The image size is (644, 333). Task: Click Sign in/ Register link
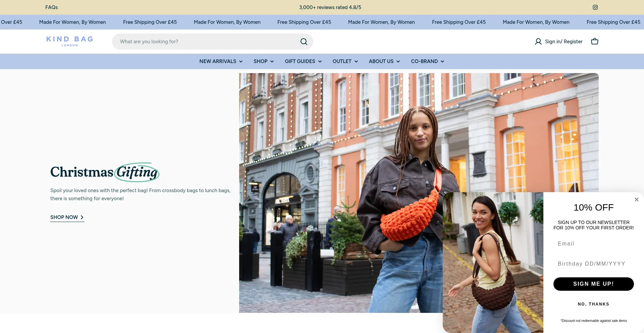563,42
